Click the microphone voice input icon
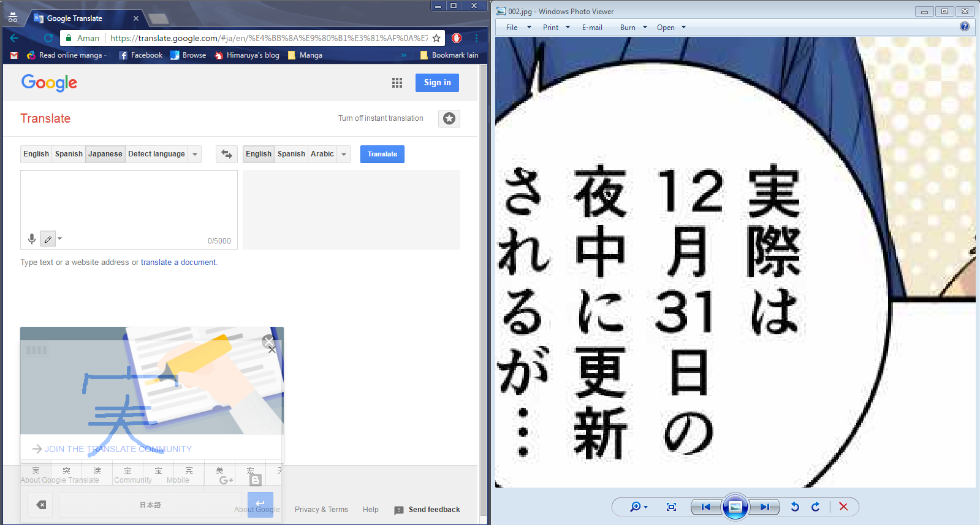This screenshot has height=525, width=980. (x=31, y=239)
